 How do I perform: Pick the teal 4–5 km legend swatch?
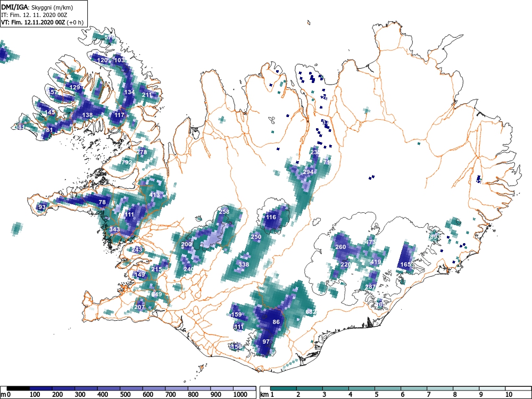pos(362,388)
